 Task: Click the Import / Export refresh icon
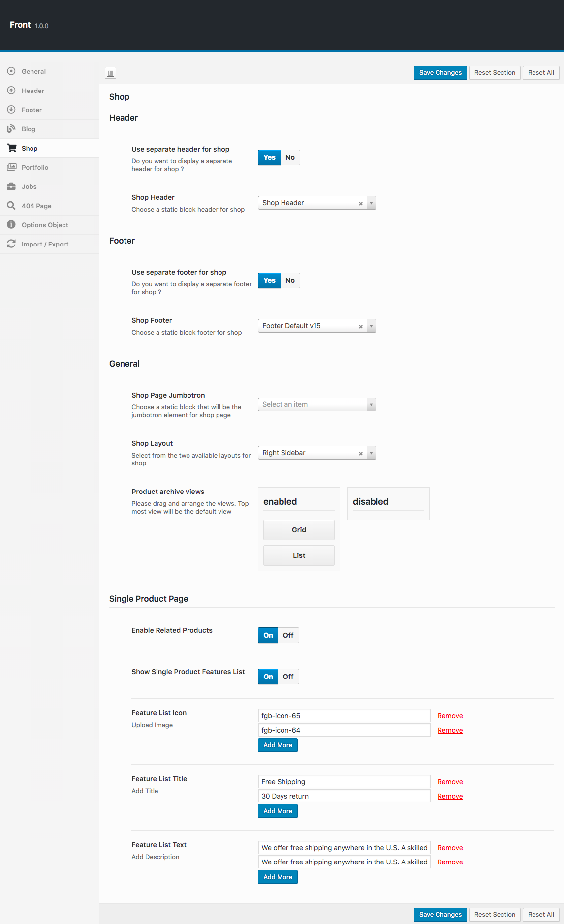point(11,244)
